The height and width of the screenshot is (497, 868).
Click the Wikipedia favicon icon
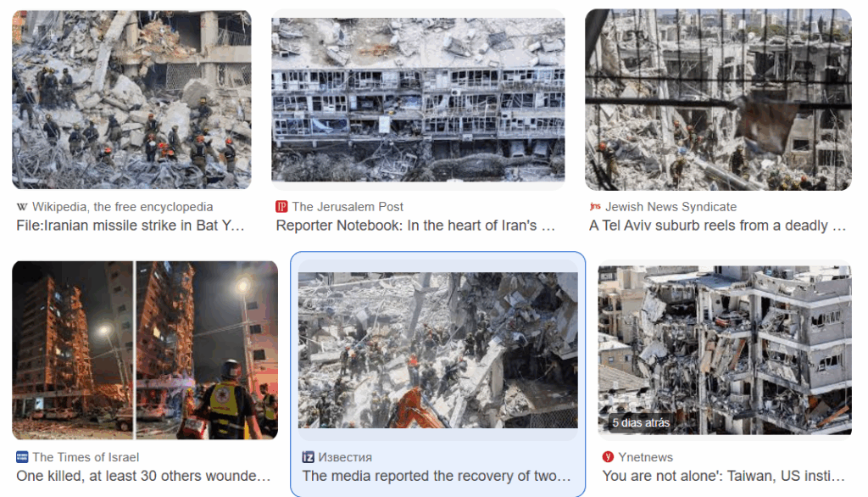pyautogui.click(x=22, y=207)
